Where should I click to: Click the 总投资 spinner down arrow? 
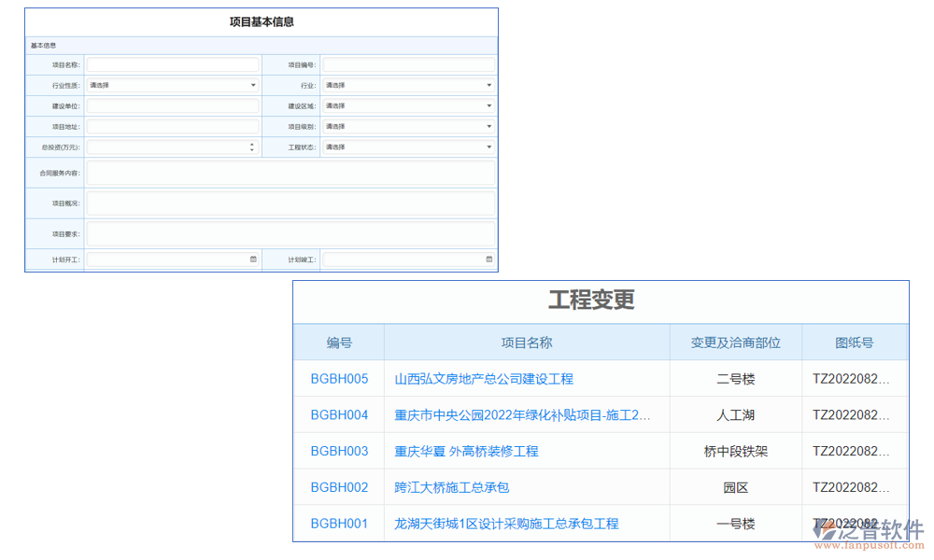point(252,149)
